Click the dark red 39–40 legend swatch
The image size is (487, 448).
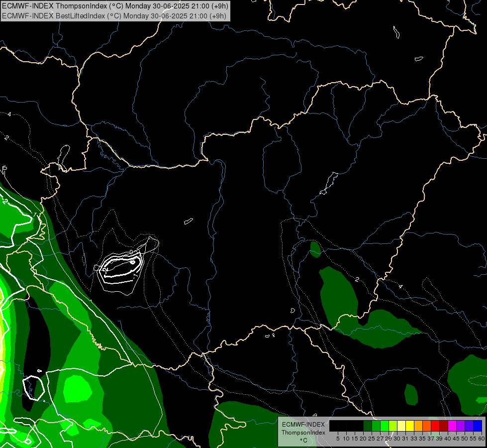(x=444, y=426)
